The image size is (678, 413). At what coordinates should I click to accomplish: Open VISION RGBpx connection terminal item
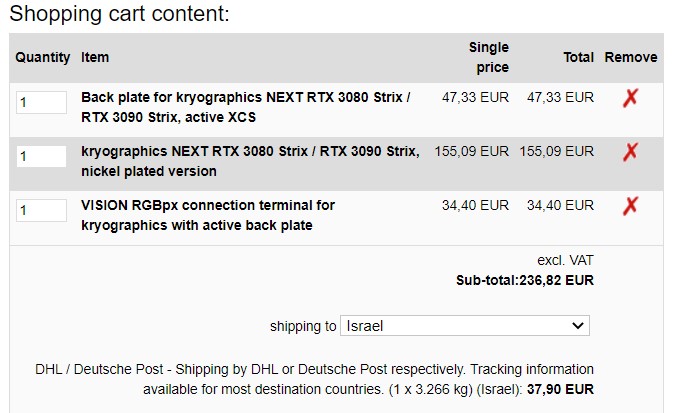coord(208,215)
